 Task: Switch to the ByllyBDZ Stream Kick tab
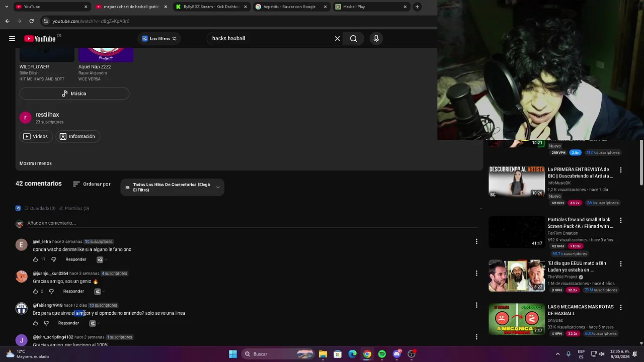(211, 7)
